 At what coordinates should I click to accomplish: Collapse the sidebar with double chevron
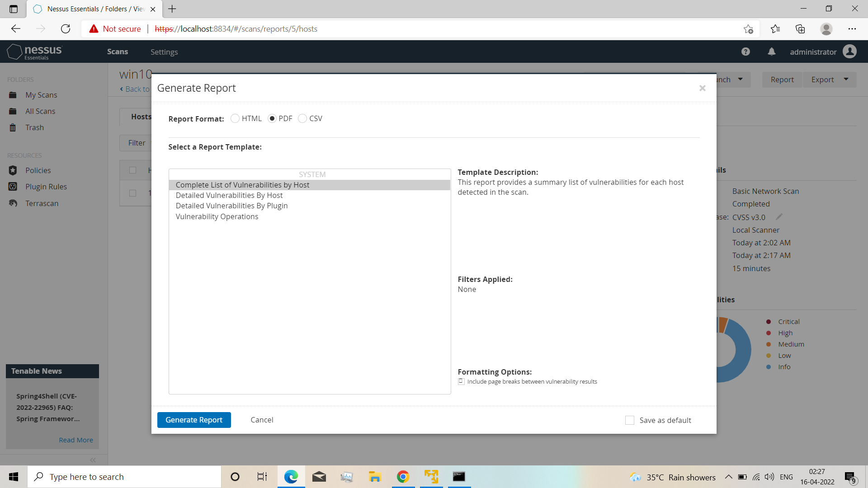click(93, 460)
